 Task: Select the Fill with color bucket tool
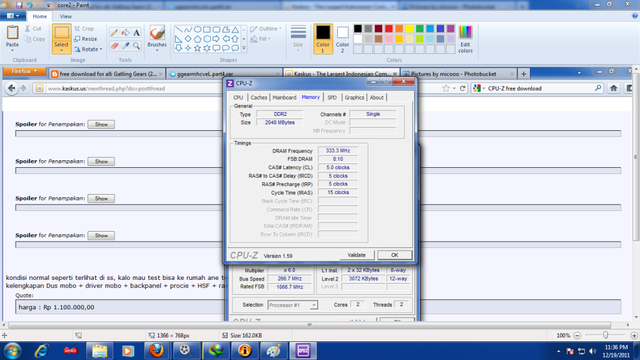tap(126, 33)
